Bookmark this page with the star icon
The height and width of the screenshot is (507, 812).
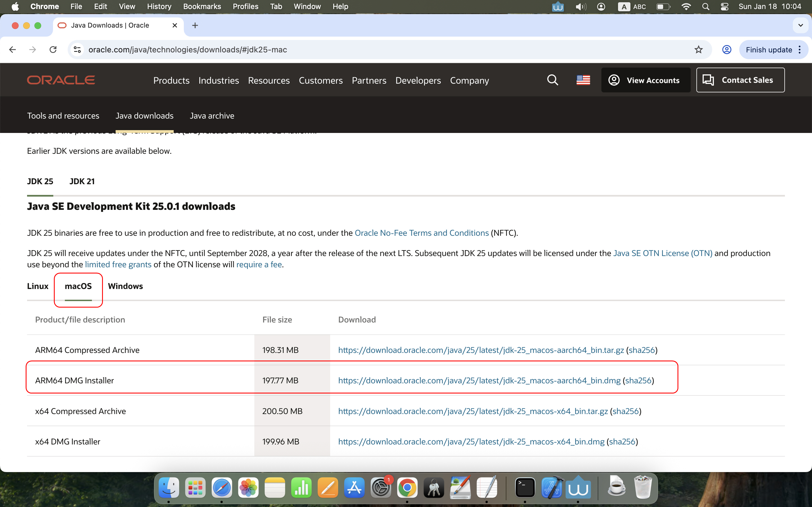point(698,50)
